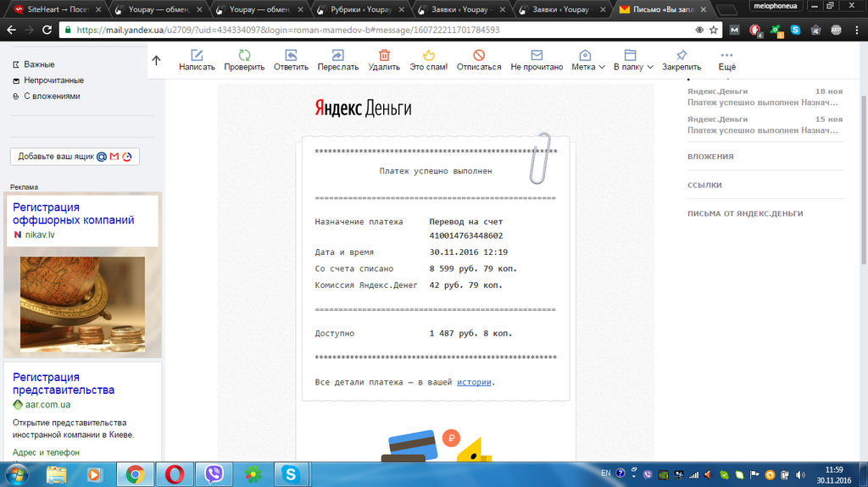Click the melophoneua profile button
This screenshot has width=868, height=487.
point(775,6)
